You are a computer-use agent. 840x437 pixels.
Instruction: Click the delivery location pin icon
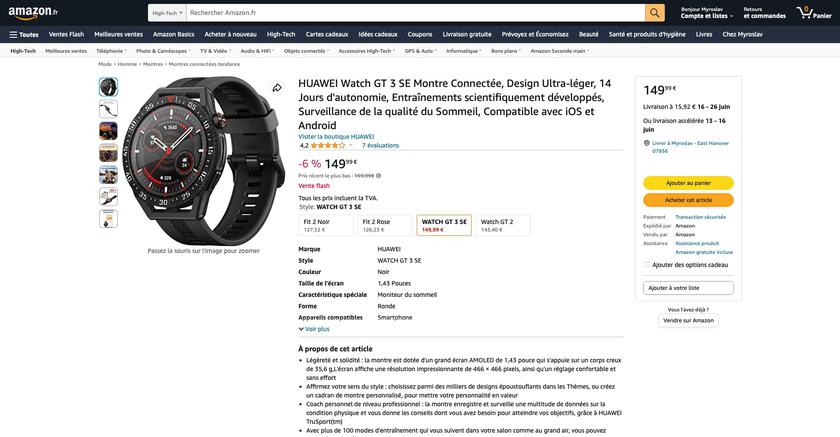pyautogui.click(x=647, y=144)
